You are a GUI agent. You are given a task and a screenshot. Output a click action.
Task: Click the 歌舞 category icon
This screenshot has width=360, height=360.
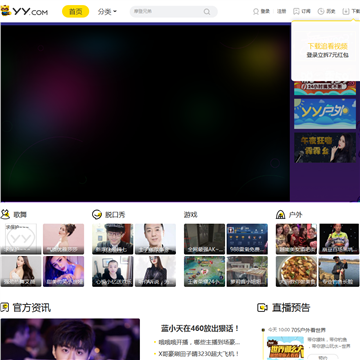click(5, 214)
